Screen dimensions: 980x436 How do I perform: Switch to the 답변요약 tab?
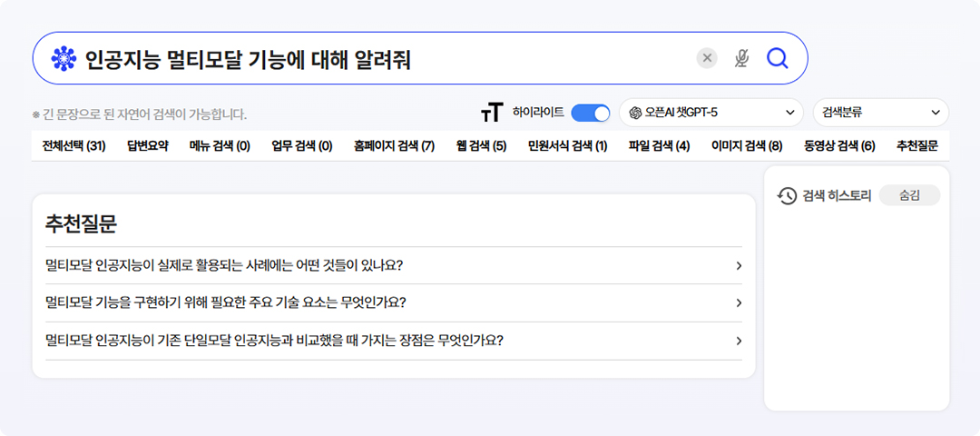point(147,145)
